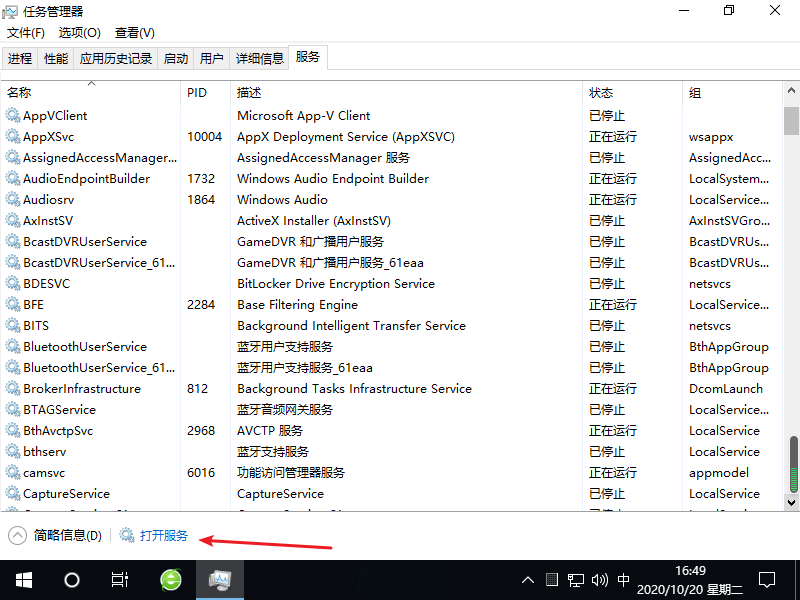800x600 pixels.
Task: Click the BITS service gear icon
Action: pos(13,326)
